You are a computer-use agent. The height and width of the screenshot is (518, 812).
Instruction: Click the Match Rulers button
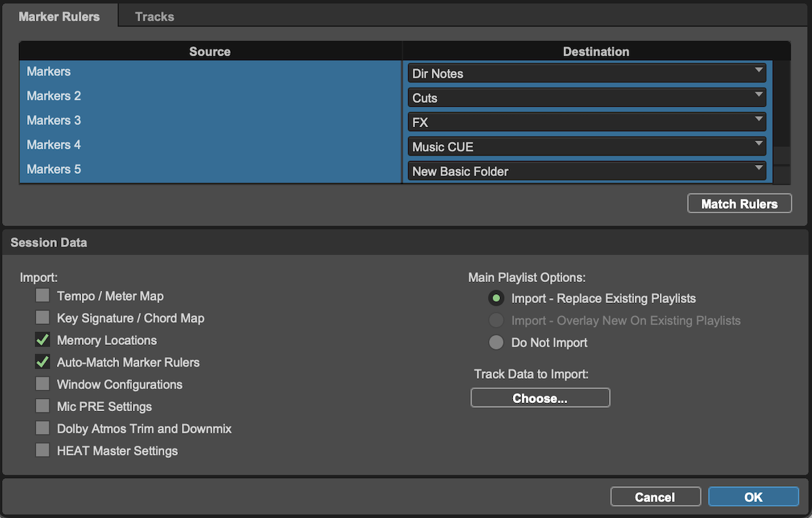(739, 203)
